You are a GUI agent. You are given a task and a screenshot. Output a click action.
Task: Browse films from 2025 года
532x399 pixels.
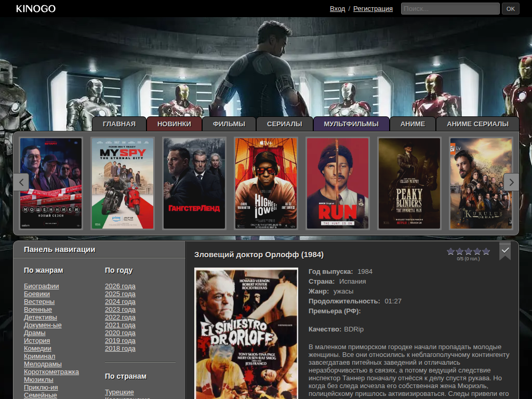click(x=120, y=294)
